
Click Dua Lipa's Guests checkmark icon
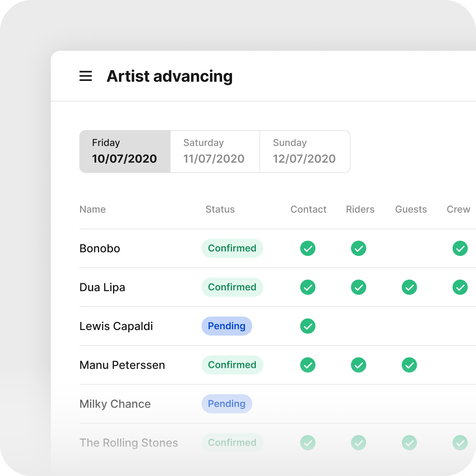click(x=409, y=287)
